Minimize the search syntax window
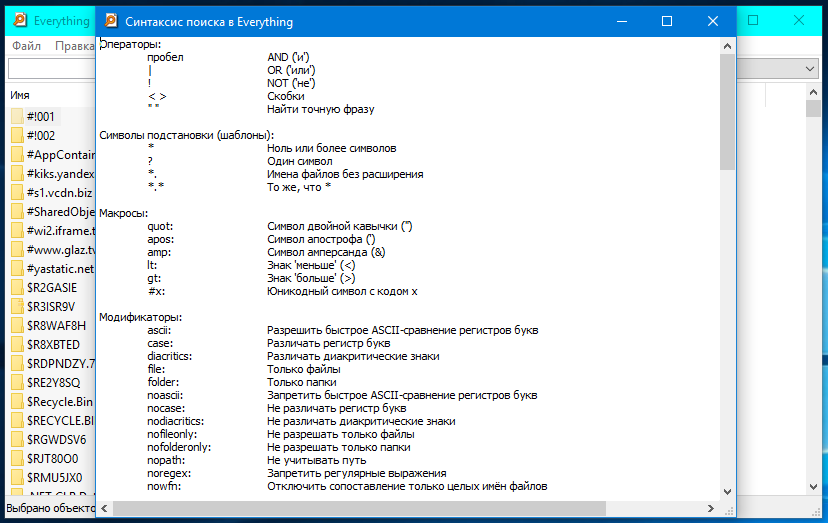 tap(622, 21)
